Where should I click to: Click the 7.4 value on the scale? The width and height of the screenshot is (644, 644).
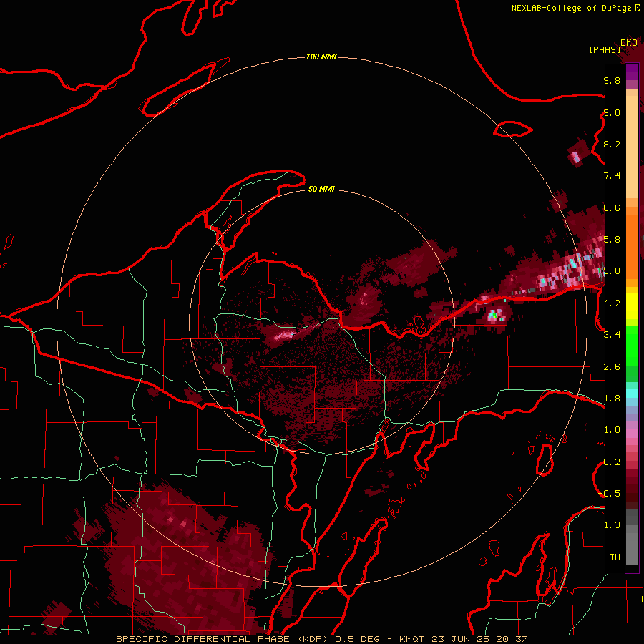(x=612, y=176)
